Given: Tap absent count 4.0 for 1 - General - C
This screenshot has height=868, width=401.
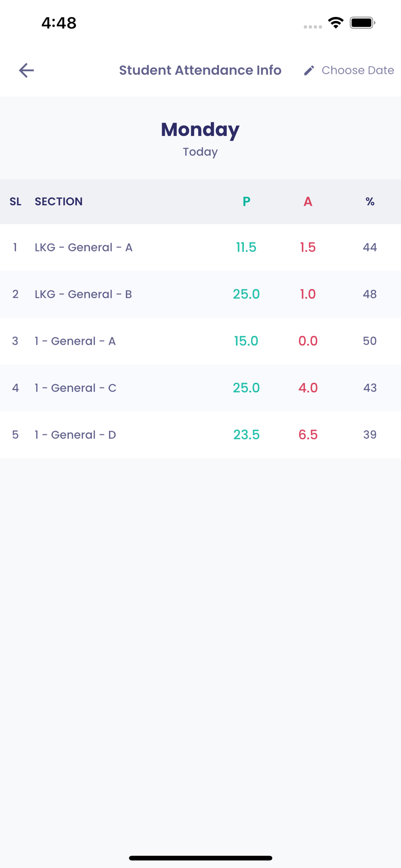Looking at the screenshot, I should point(308,388).
